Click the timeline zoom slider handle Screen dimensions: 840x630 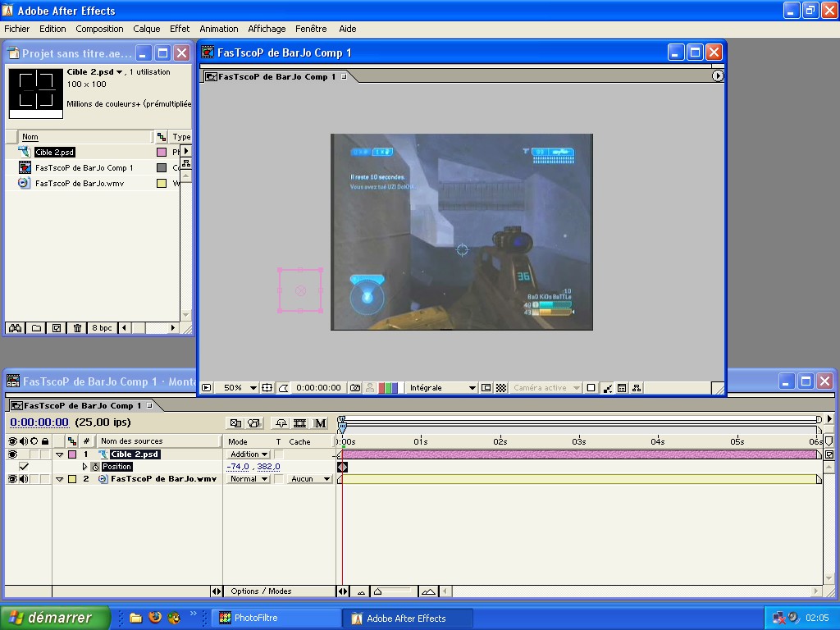(377, 591)
